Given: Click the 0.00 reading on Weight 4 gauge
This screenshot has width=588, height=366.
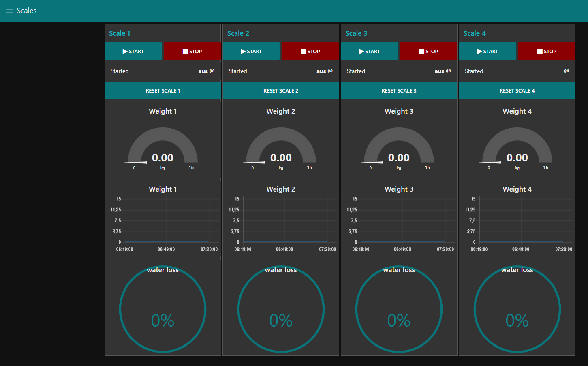Looking at the screenshot, I should coord(517,157).
